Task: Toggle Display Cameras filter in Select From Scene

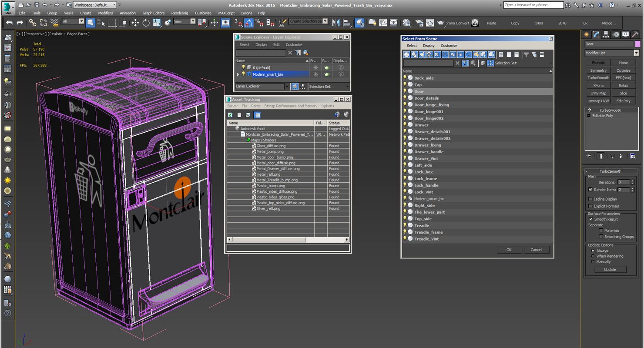Action: click(429, 55)
